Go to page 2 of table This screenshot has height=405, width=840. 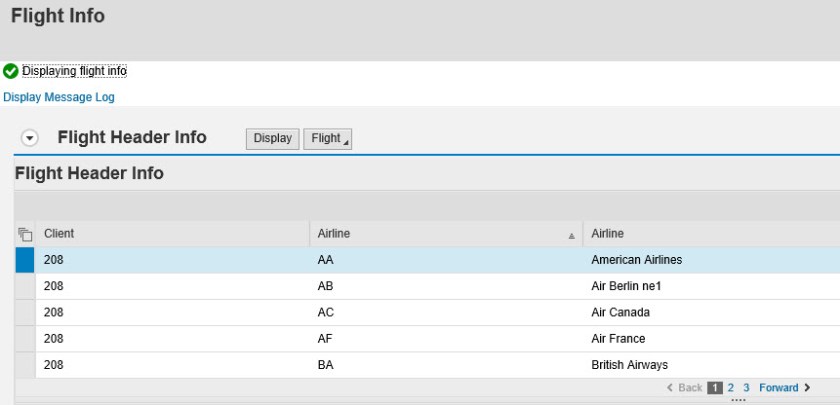[731, 388]
